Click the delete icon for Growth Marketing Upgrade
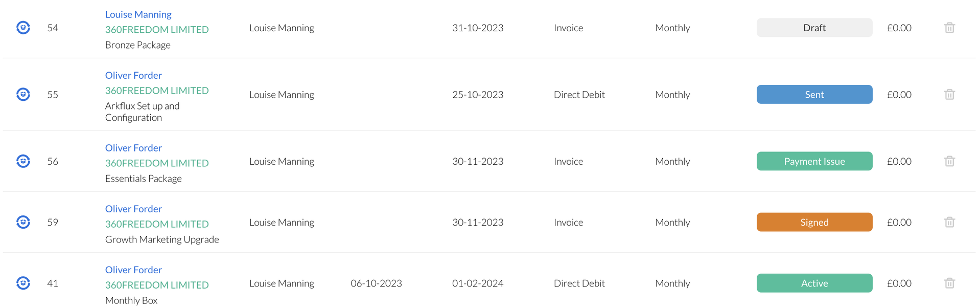Viewport: 980px width, 307px height. coord(949,222)
